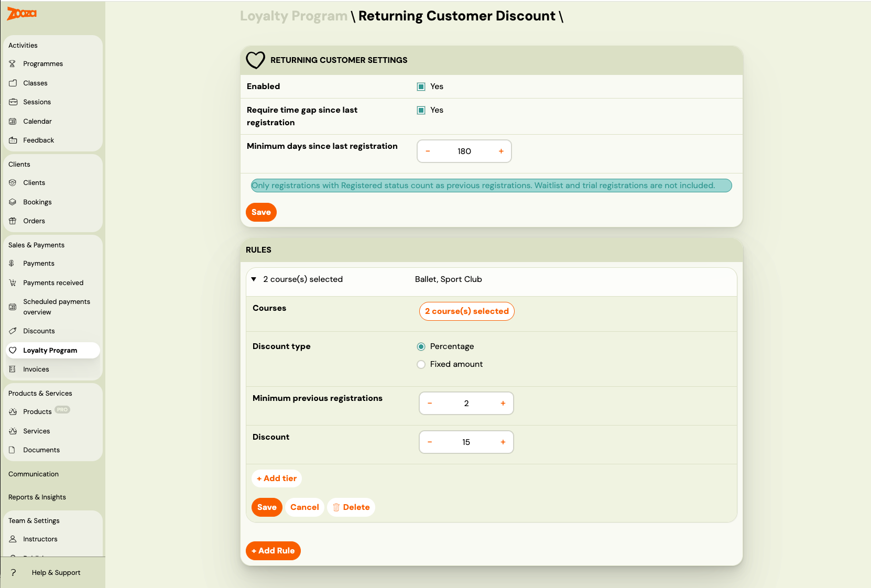Screen dimensions: 871x588
Task: Collapse the Ballet, Sport Club rule row
Action: tap(254, 279)
